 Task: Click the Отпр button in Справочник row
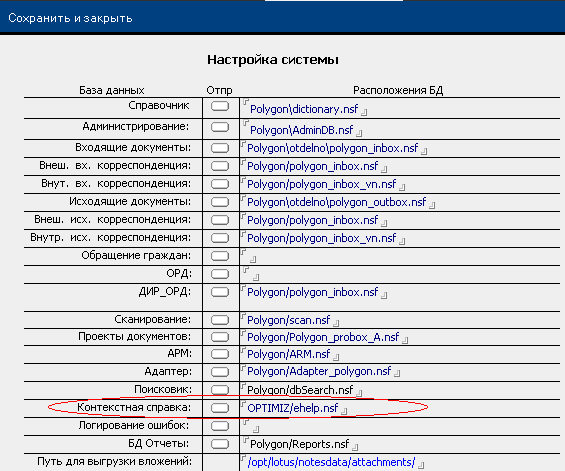[x=220, y=106]
